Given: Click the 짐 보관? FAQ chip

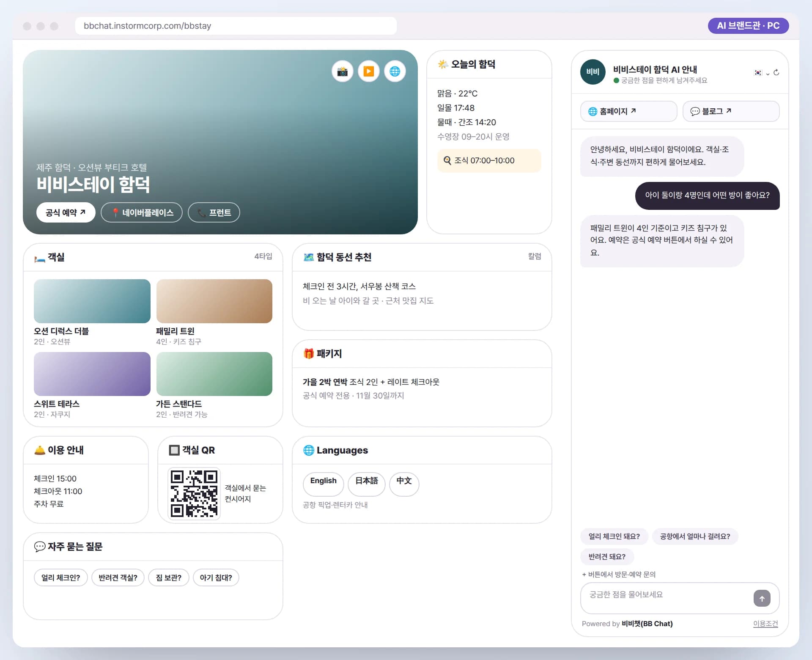Looking at the screenshot, I should point(168,577).
